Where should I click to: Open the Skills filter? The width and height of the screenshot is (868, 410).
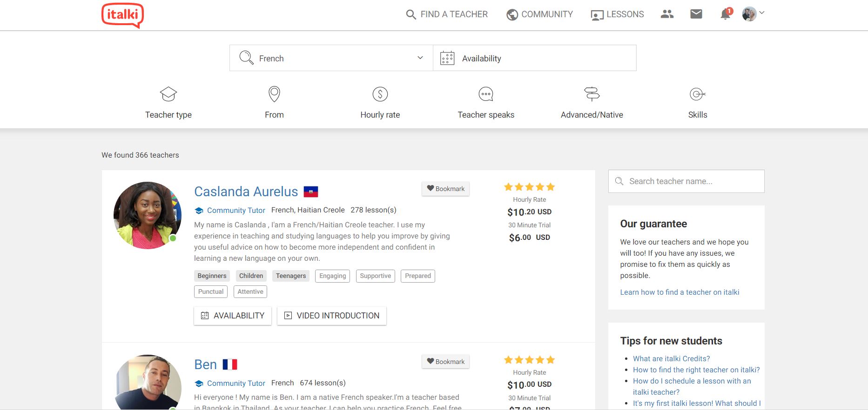[697, 103]
